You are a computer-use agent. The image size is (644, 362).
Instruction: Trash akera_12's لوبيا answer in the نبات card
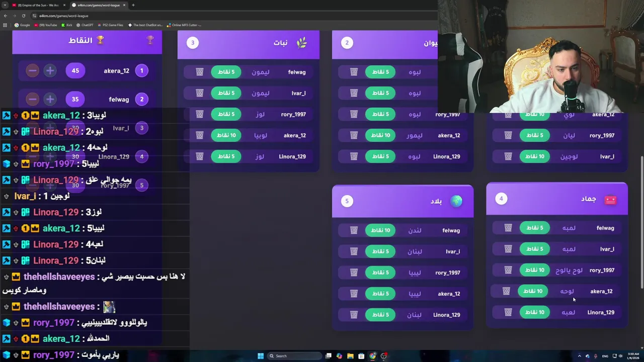click(x=200, y=135)
